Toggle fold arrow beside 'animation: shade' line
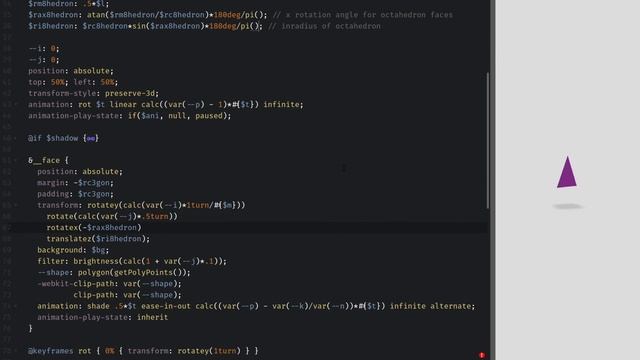The image size is (640, 360). click(16, 306)
